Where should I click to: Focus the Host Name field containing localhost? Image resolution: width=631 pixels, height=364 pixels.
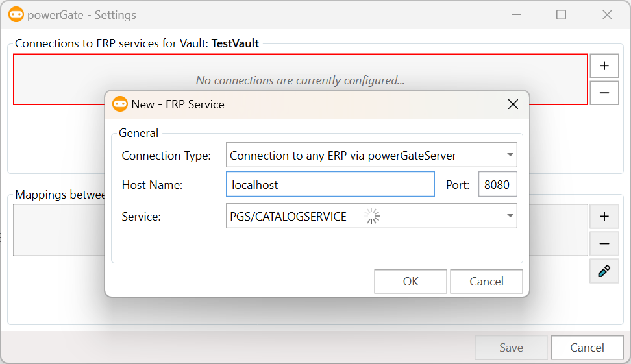point(330,184)
